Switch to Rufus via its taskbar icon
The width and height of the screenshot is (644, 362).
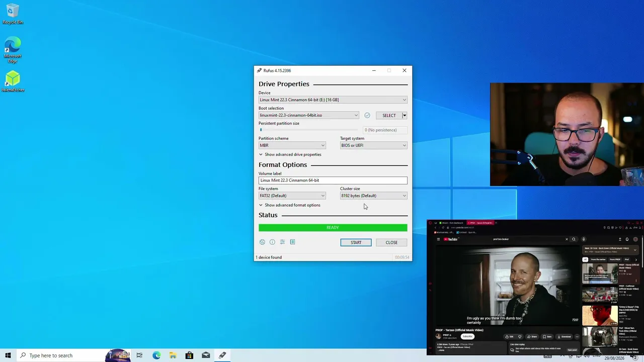(x=222, y=355)
